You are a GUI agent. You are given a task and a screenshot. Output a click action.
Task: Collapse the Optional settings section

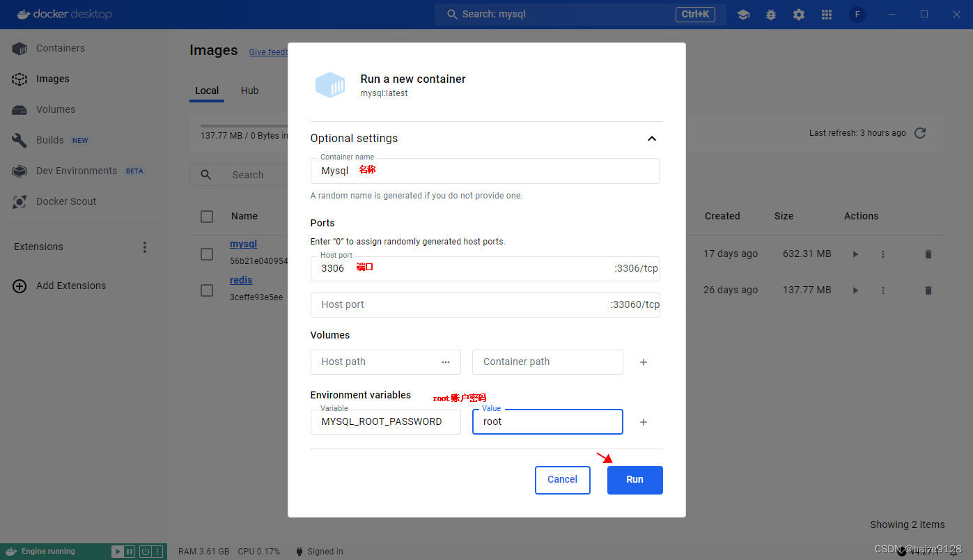pos(652,139)
